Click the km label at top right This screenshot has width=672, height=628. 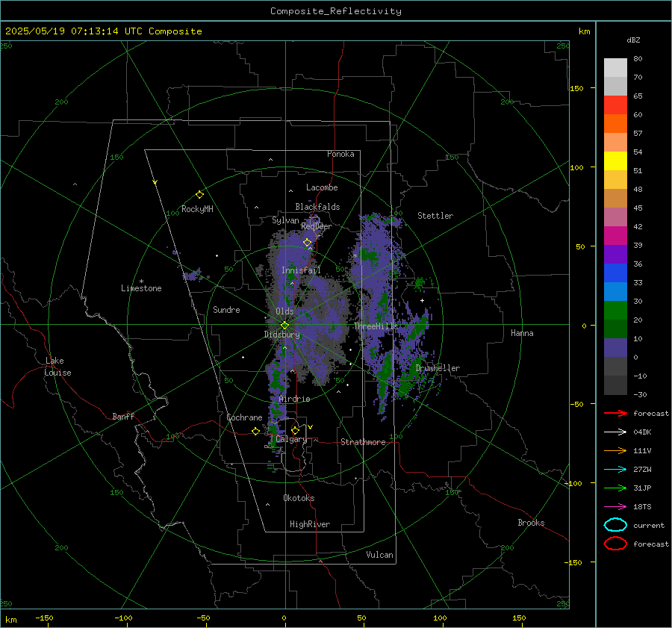(x=584, y=31)
